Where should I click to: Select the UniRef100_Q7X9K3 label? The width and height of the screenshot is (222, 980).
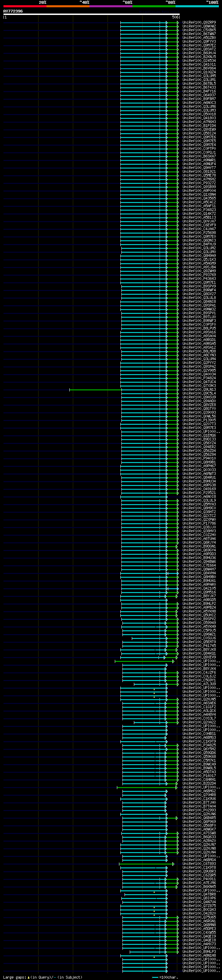point(199,386)
